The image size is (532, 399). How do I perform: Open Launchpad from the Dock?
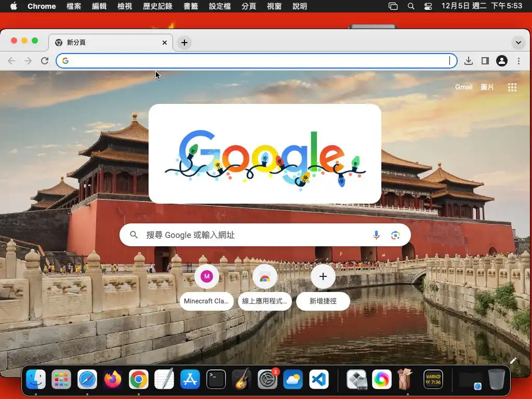pos(61,379)
